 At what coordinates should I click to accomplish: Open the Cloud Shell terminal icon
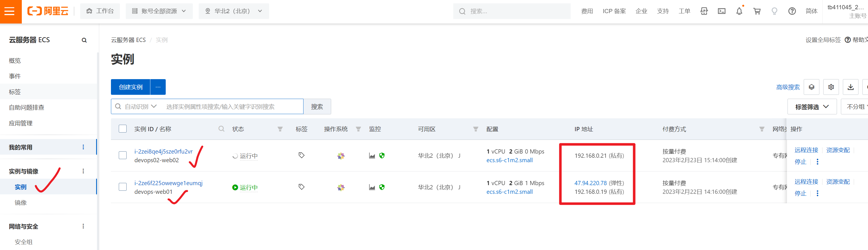722,11
